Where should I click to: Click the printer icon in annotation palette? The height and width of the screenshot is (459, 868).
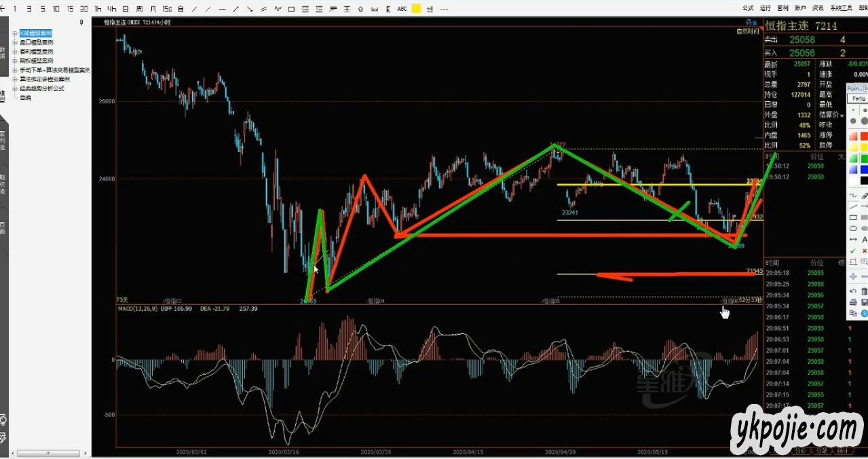853,302
